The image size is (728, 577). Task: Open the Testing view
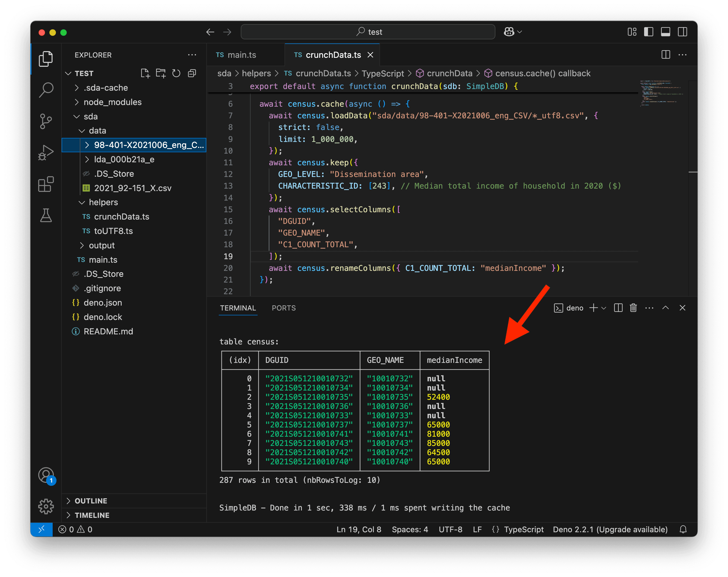46,215
